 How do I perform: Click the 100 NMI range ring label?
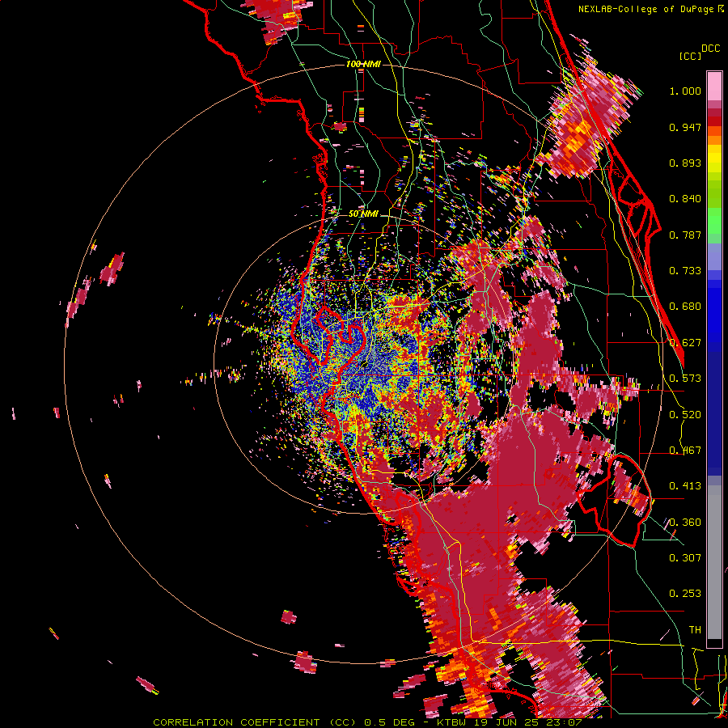(x=363, y=64)
